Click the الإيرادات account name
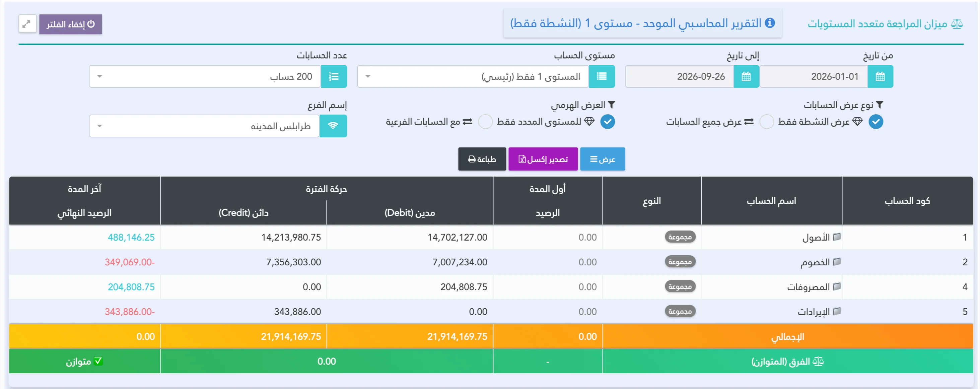 (x=813, y=312)
